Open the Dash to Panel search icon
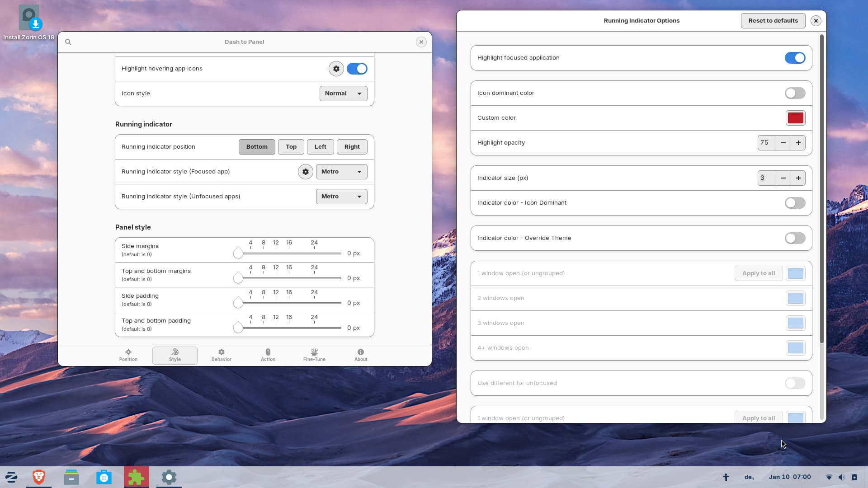The image size is (868, 488). tap(68, 42)
